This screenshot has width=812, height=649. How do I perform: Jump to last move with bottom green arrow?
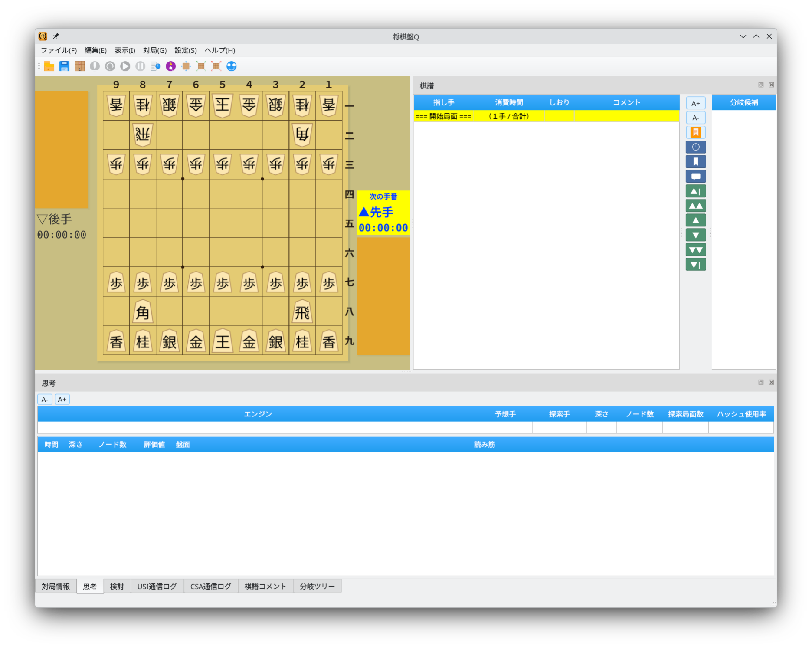pos(695,265)
